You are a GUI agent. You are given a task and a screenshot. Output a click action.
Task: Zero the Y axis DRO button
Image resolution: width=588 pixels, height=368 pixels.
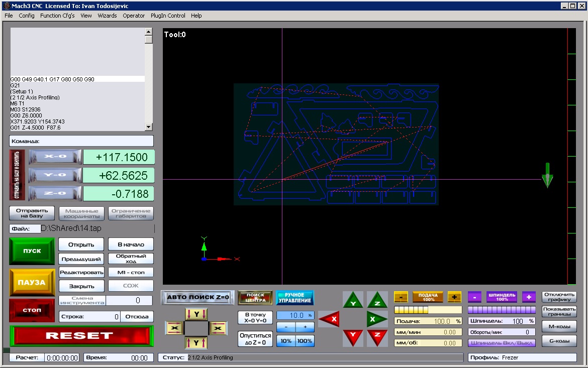(55, 175)
